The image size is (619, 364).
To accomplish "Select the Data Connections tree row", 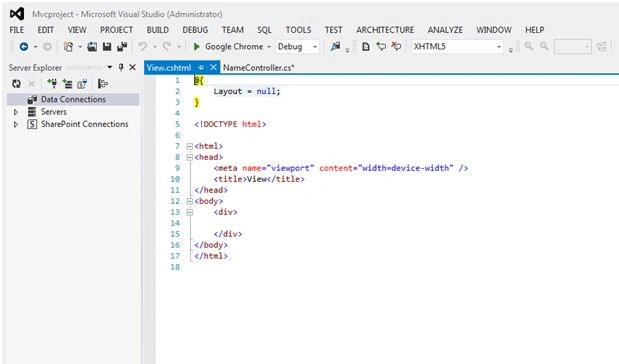I will pyautogui.click(x=73, y=99).
